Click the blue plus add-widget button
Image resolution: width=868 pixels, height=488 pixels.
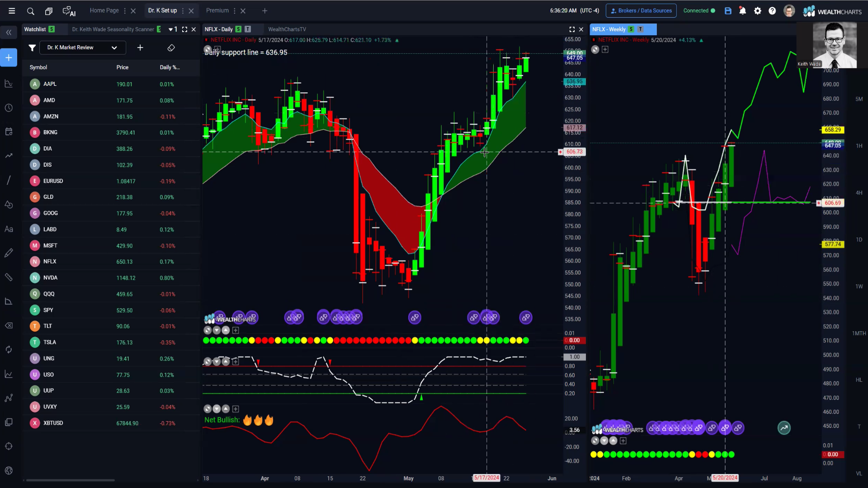click(9, 57)
